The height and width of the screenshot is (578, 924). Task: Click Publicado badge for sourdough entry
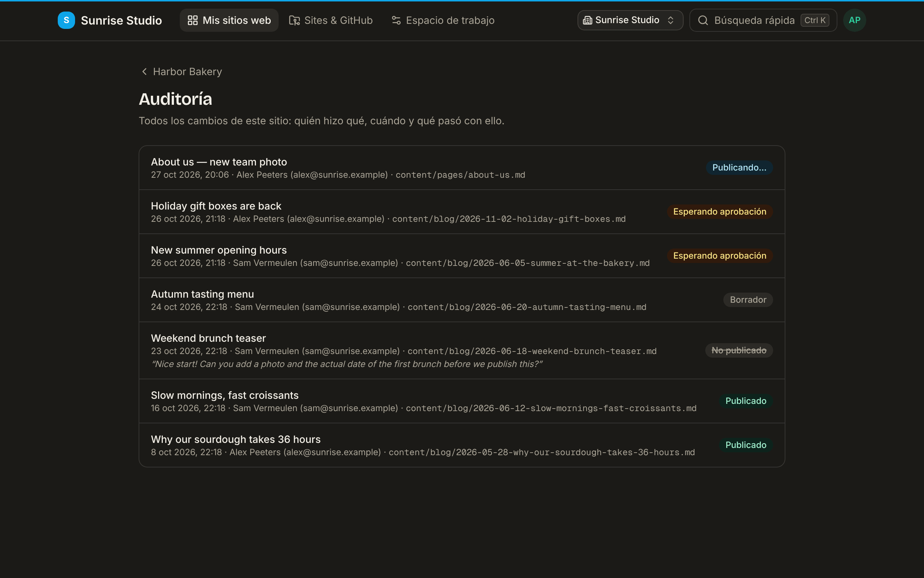click(746, 445)
